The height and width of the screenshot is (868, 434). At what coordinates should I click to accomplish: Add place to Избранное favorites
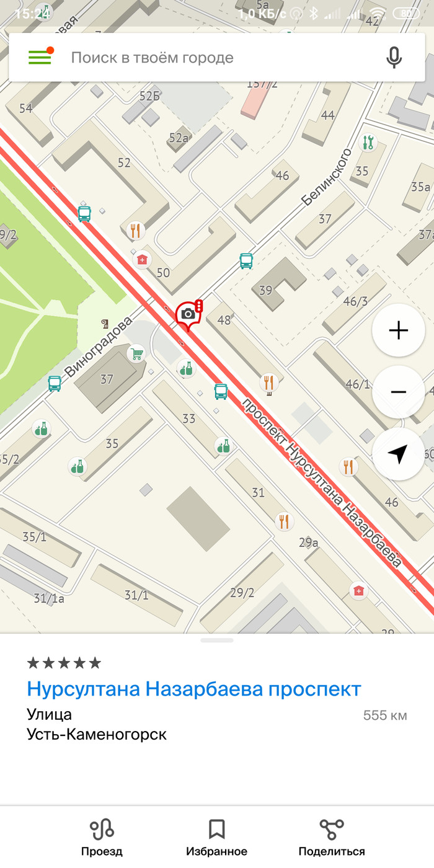[x=216, y=837]
